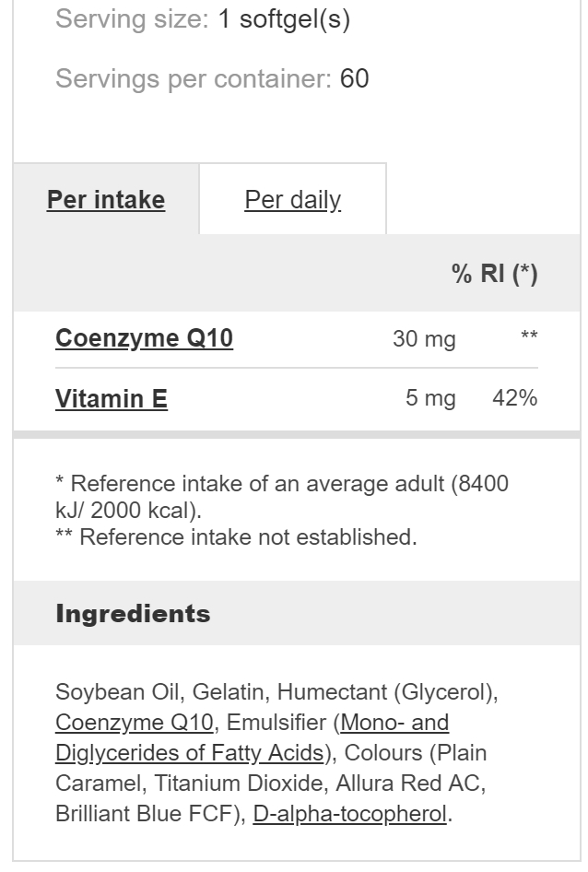Image resolution: width=588 pixels, height=872 pixels.
Task: Click the Vitamin E nutrient link
Action: [112, 399]
